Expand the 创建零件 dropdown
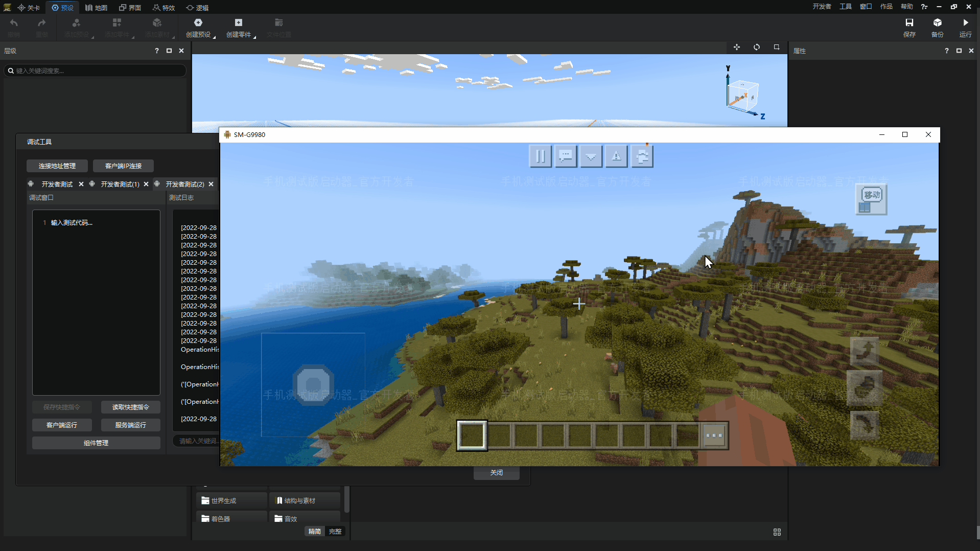The width and height of the screenshot is (980, 551). tap(254, 37)
